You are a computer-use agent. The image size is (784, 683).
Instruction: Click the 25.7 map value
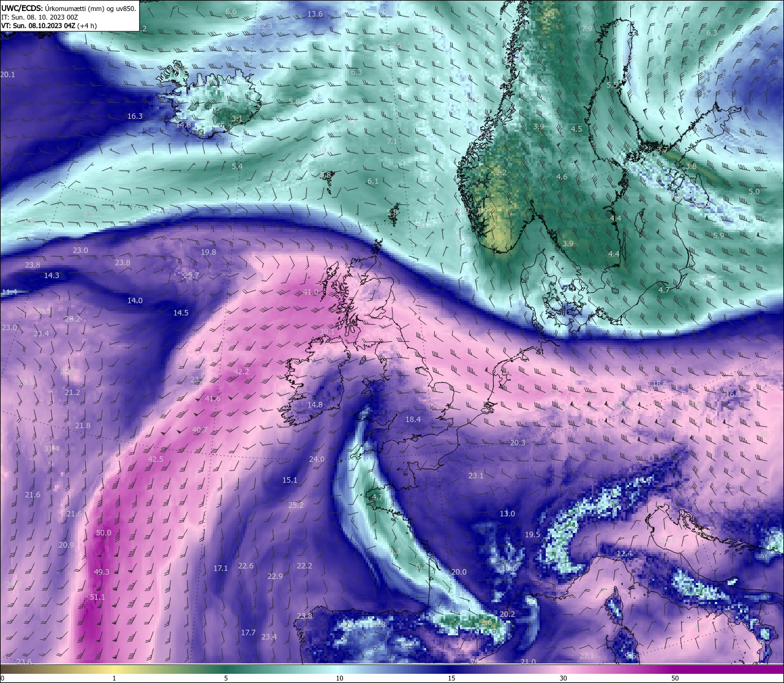click(x=191, y=276)
